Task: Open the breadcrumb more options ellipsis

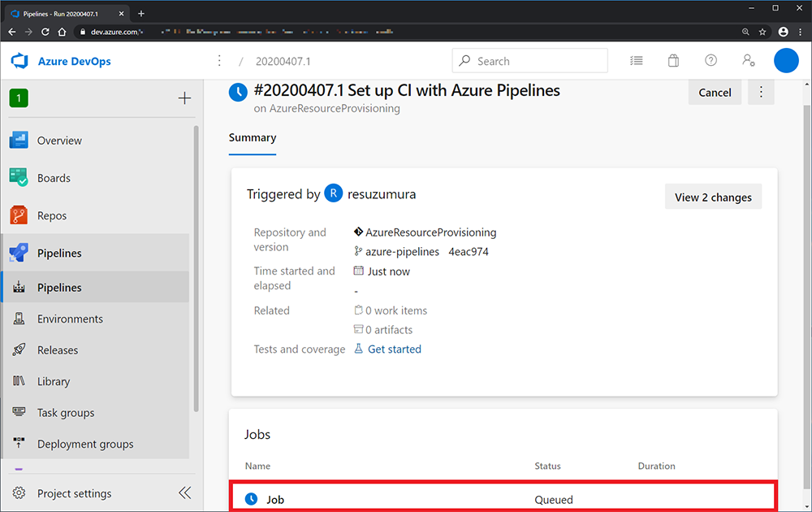Action: pos(219,61)
